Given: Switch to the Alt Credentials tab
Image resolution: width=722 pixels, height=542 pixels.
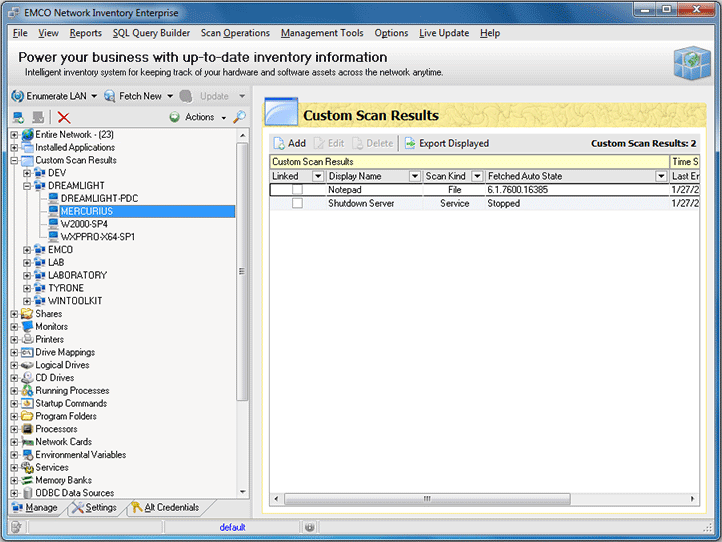Looking at the screenshot, I should coord(170,508).
